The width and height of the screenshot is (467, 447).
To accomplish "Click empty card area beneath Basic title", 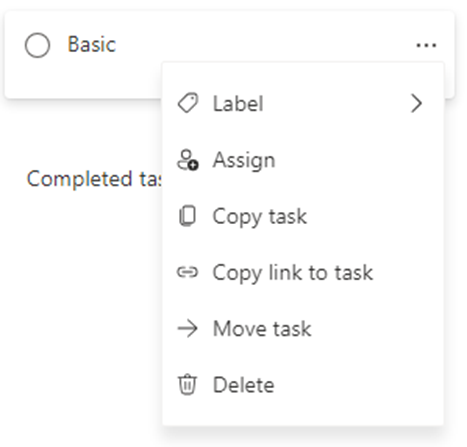I will pyautogui.click(x=83, y=78).
